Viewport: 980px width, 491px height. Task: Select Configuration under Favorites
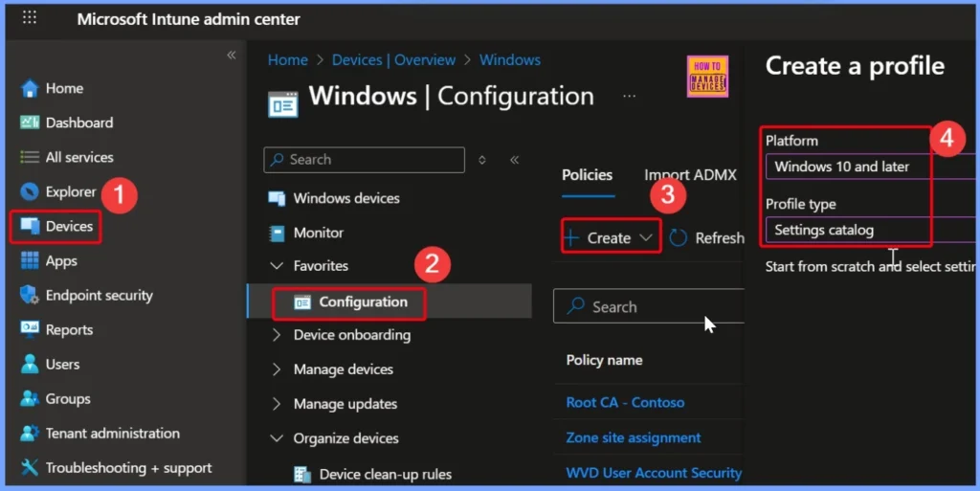(363, 302)
